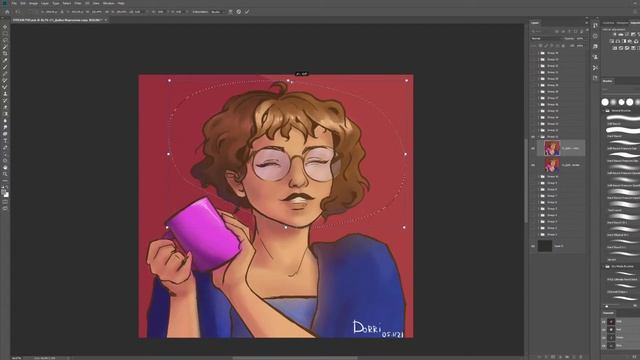This screenshot has width=640, height=360.
Task: Switch to warp mode using the warp icon
Action: 231,12
